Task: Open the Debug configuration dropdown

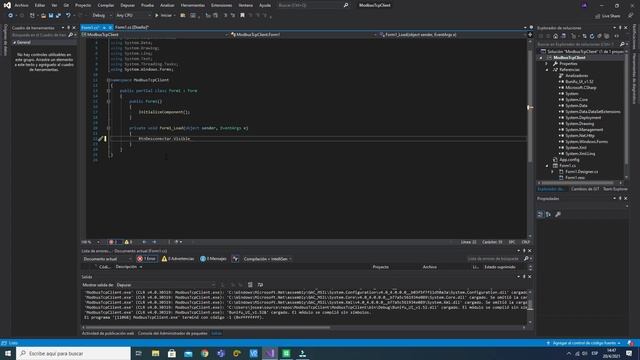Action: pyautogui.click(x=101, y=16)
